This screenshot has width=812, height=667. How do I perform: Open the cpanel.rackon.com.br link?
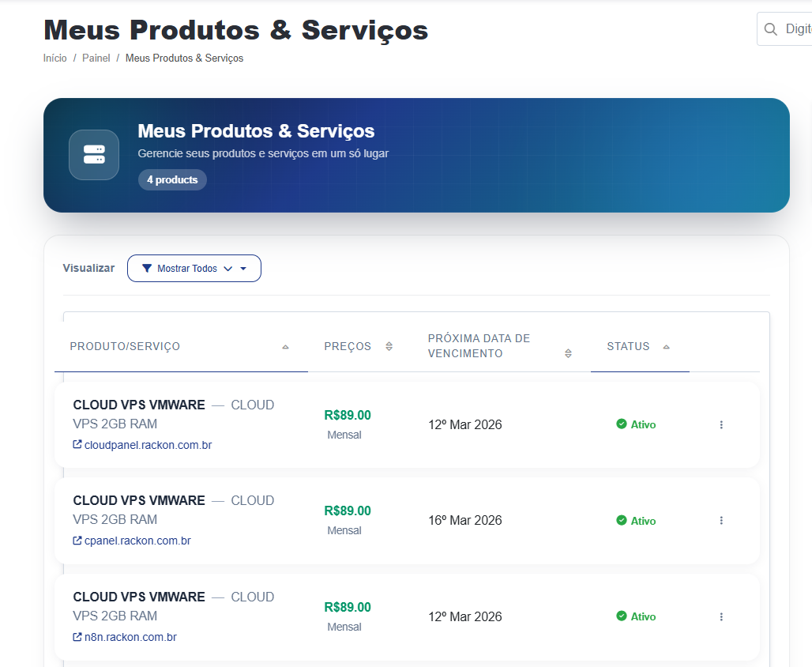coord(137,541)
